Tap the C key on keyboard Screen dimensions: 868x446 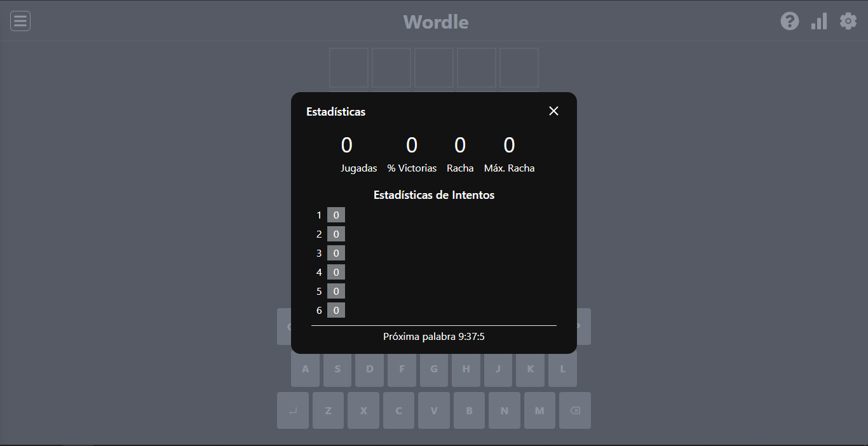pos(398,410)
